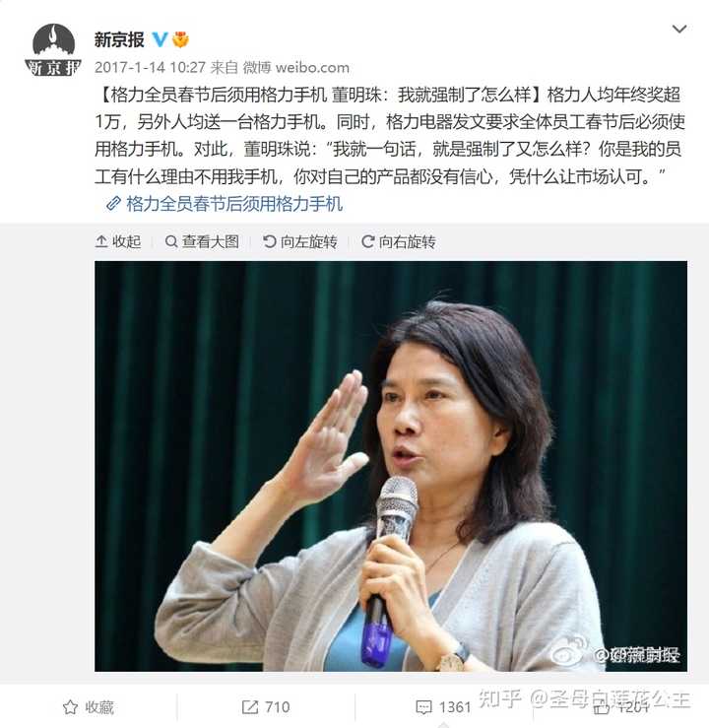This screenshot has width=709, height=728.
Task: Click the gold membership crown badge
Action: click(180, 40)
